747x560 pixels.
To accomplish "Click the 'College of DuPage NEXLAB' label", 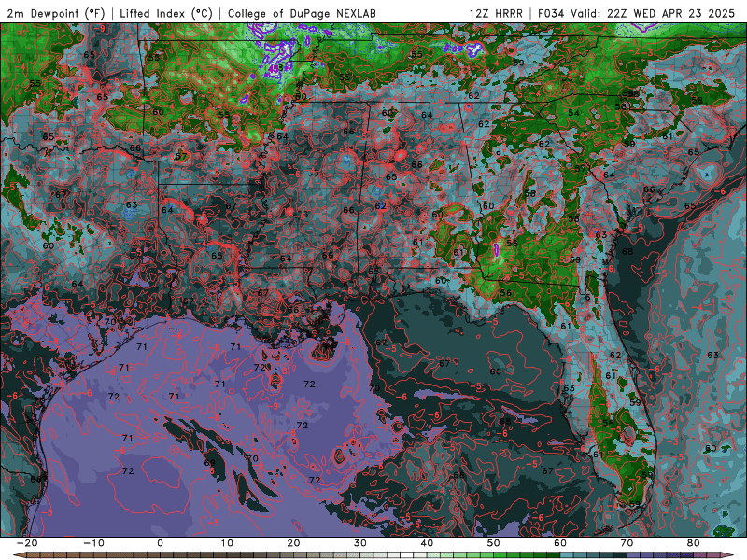I will (x=302, y=13).
